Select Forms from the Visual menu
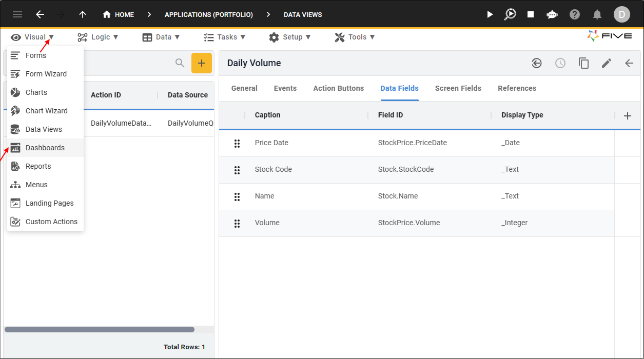644x359 pixels. (45, 55)
